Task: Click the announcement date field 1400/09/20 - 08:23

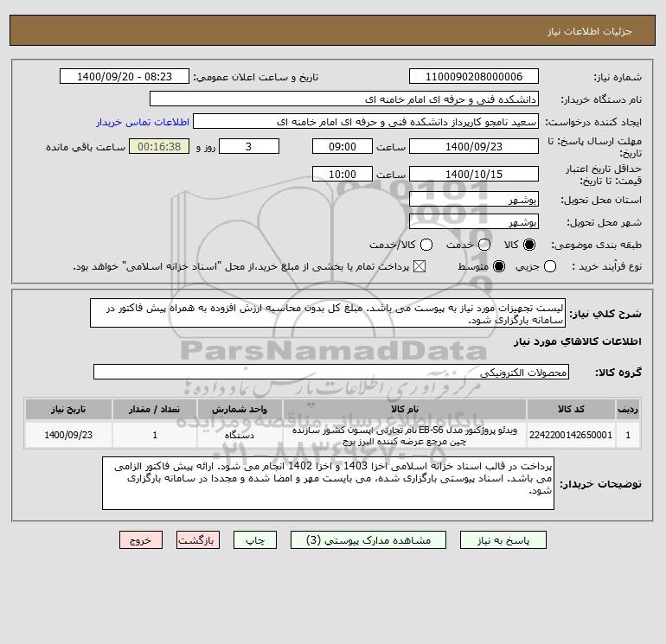Action: [125, 76]
